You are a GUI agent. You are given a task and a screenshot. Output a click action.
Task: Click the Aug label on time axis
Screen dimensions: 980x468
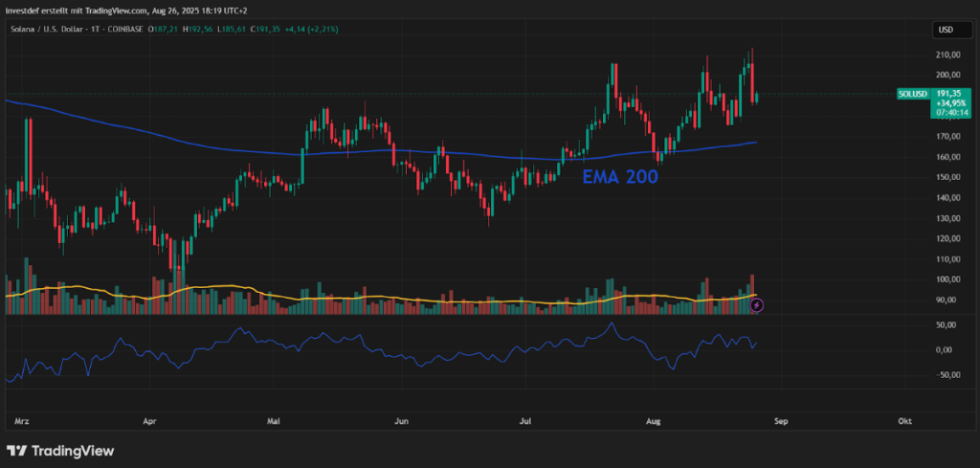654,420
